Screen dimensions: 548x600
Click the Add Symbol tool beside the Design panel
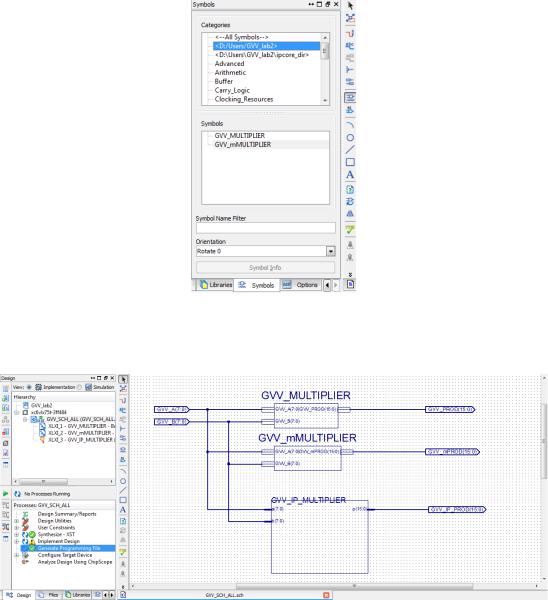pos(123,450)
